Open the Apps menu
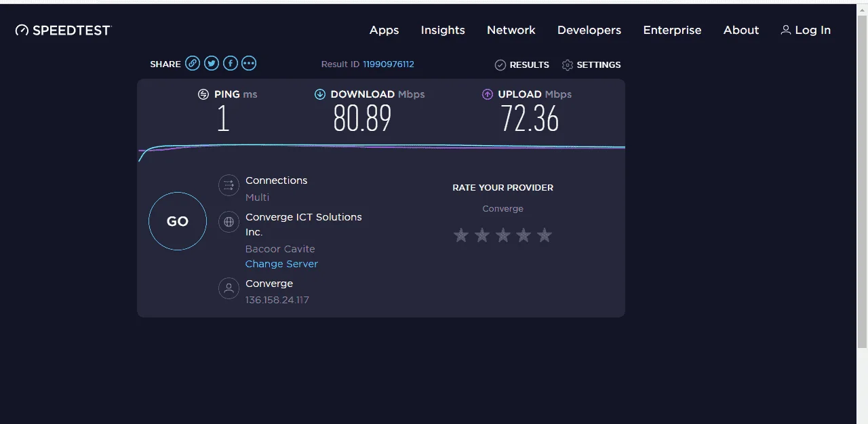The width and height of the screenshot is (868, 424). [384, 31]
